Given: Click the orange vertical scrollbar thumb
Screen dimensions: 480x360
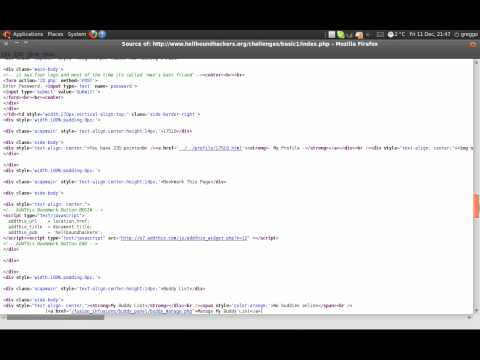Looking at the screenshot, I should pos(476,206).
